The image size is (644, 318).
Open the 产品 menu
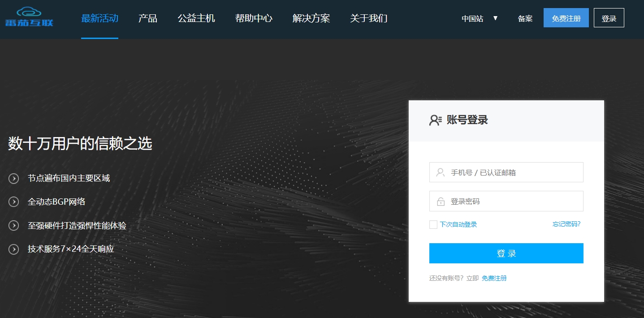pyautogui.click(x=147, y=18)
